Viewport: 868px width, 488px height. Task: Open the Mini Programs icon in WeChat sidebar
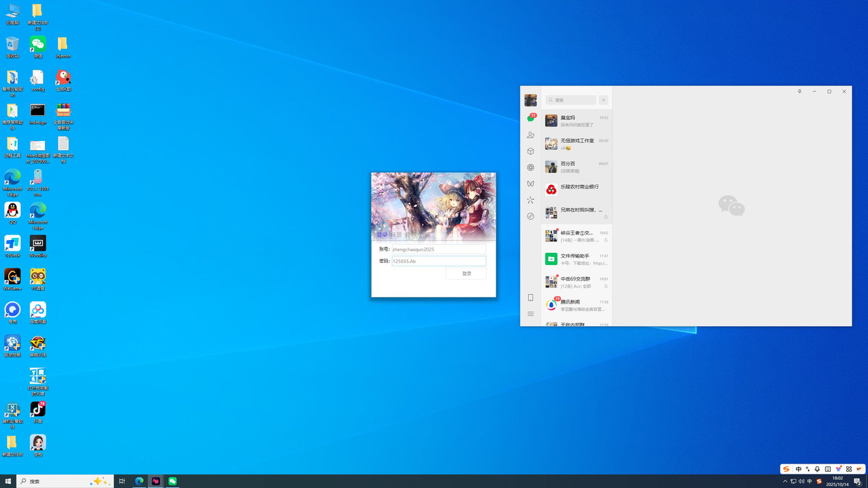pos(531,216)
